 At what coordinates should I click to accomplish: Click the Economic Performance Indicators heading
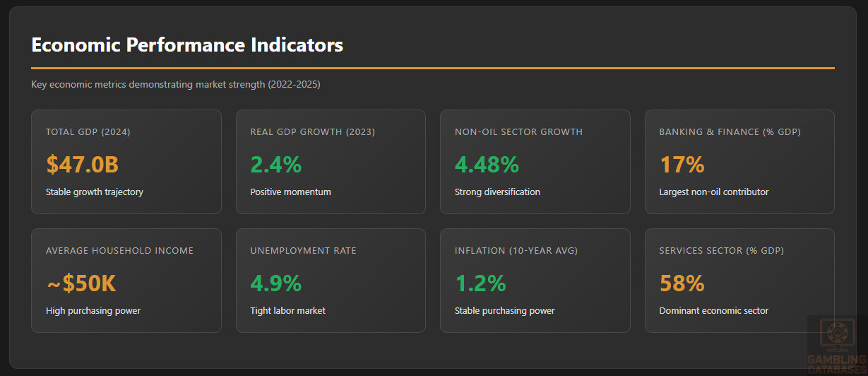(187, 45)
